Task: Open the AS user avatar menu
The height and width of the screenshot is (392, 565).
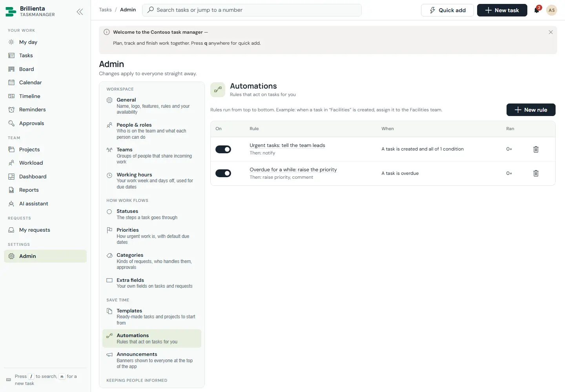Action: tap(552, 10)
